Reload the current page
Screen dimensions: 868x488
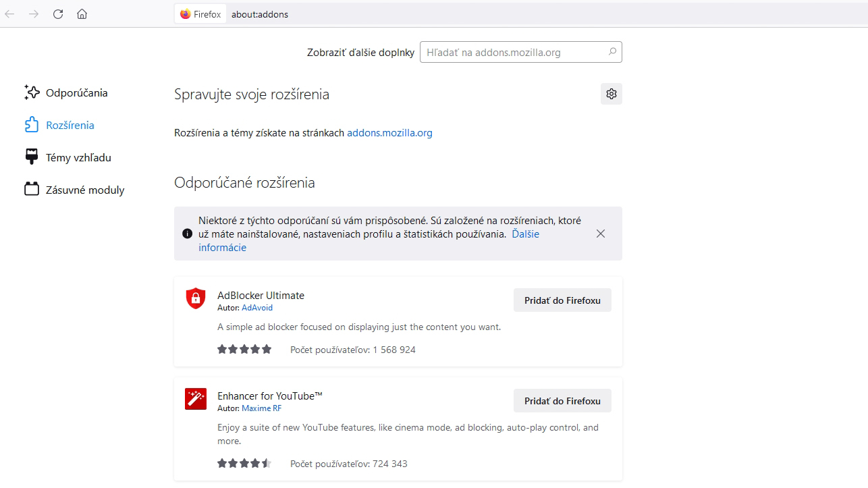[58, 13]
